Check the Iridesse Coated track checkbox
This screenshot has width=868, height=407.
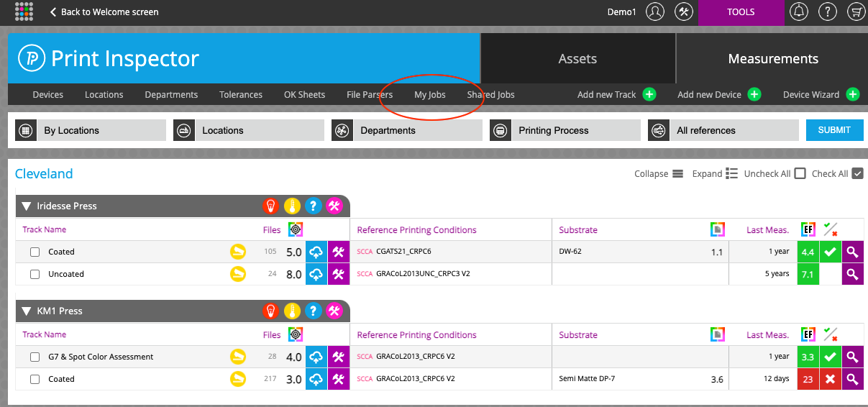coord(35,252)
